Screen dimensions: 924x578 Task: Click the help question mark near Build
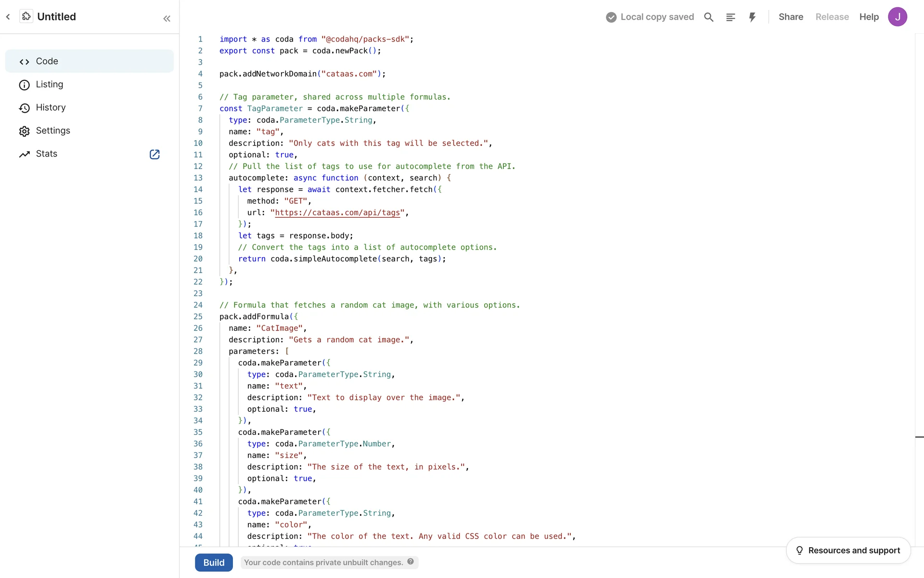point(411,562)
